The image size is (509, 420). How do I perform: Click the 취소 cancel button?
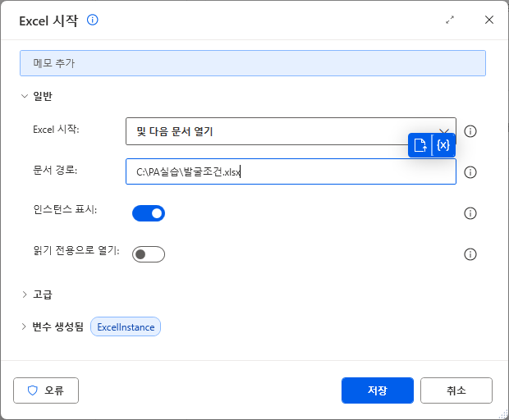(x=456, y=390)
